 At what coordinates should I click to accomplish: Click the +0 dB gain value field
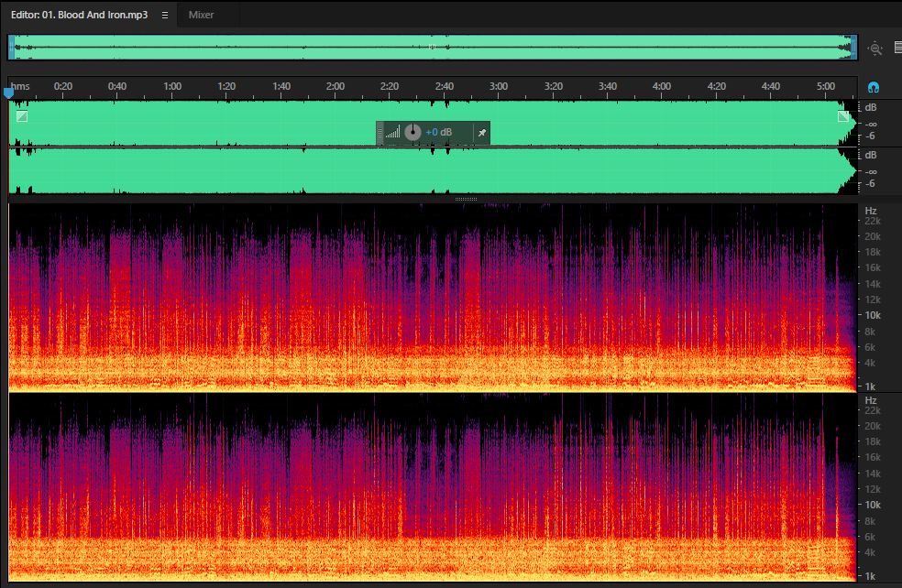(439, 132)
